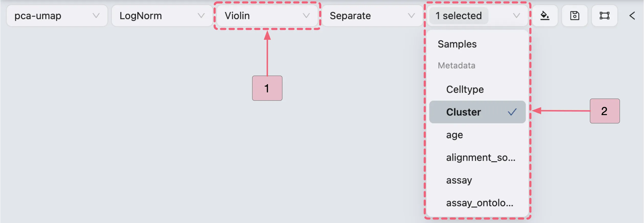The height and width of the screenshot is (223, 644).
Task: Open the Violin plot type dropdown
Action: click(267, 16)
